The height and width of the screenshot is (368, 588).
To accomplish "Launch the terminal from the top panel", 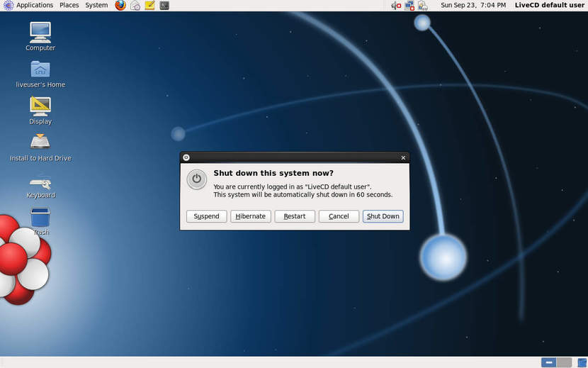I will (x=164, y=5).
